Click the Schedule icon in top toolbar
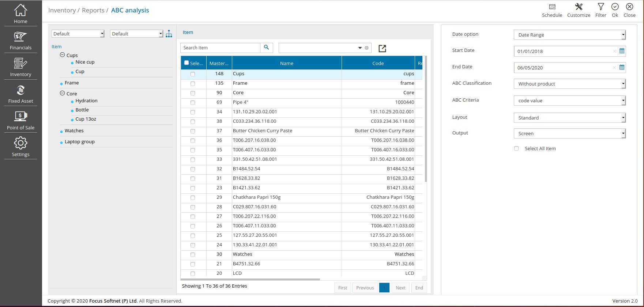 point(552,7)
